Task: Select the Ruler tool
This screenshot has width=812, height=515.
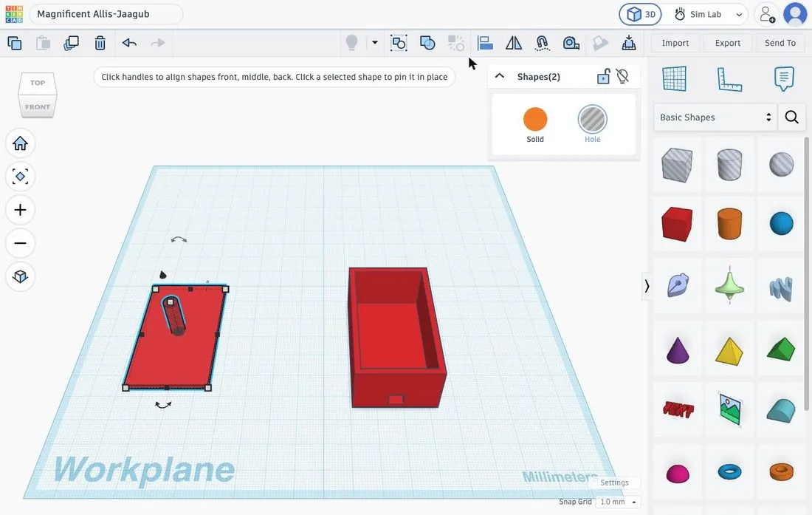Action: (729, 79)
